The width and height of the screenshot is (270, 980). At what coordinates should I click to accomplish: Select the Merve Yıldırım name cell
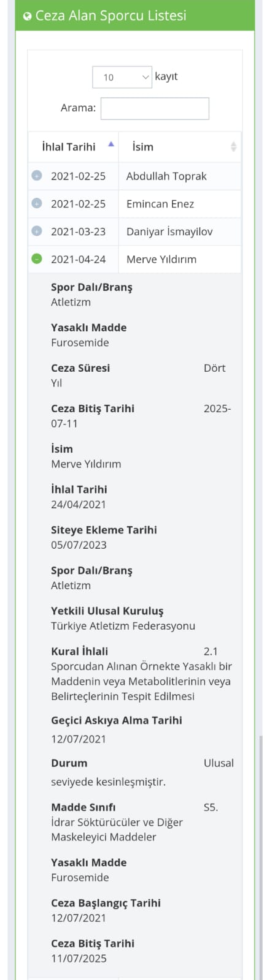point(180,259)
